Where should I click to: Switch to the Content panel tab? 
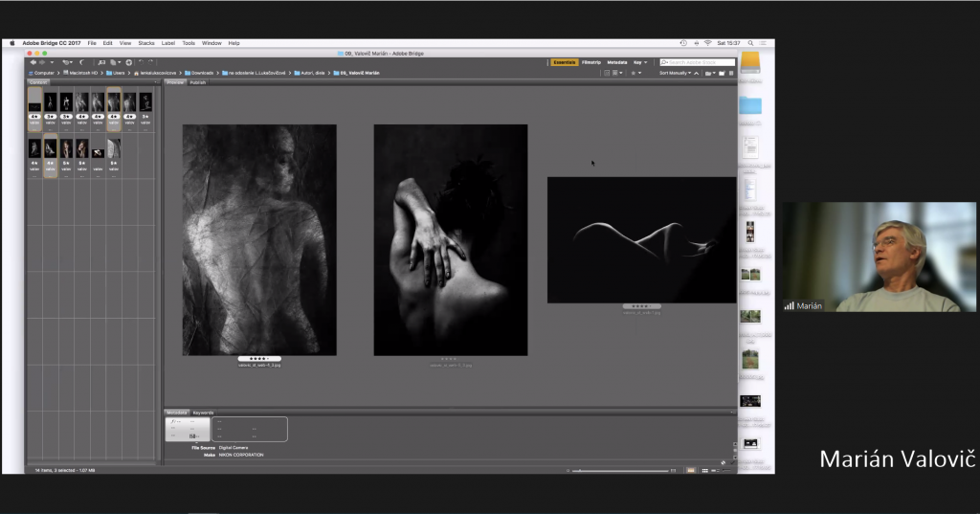[38, 82]
